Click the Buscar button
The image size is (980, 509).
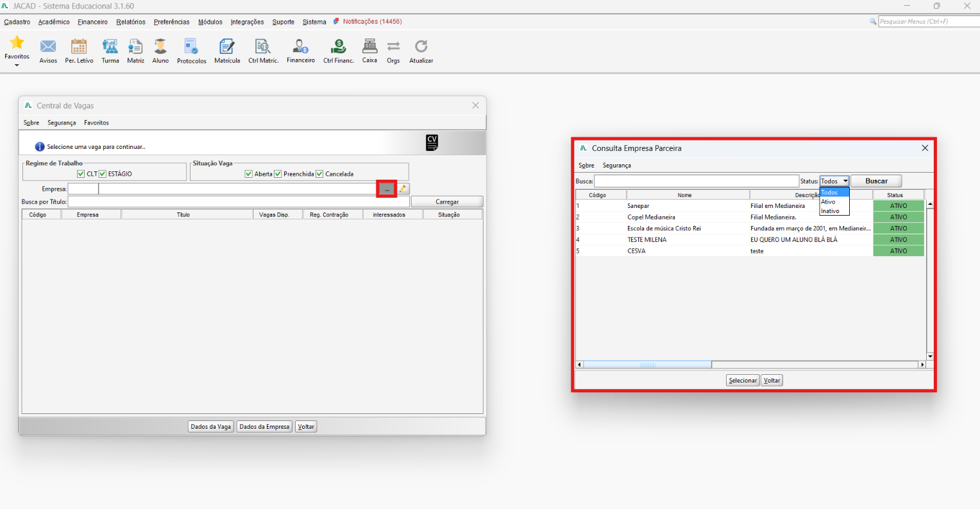[876, 181]
